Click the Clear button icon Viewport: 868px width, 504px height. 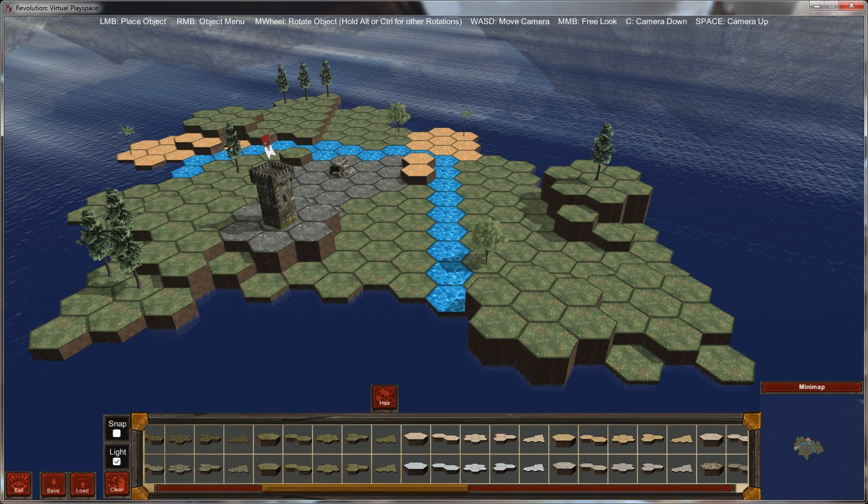coord(117,484)
